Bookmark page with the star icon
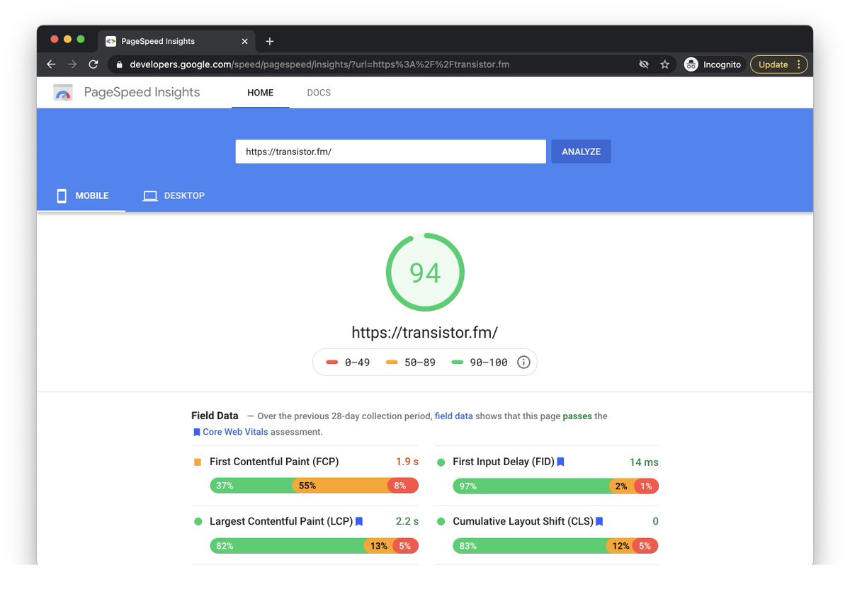 (664, 64)
